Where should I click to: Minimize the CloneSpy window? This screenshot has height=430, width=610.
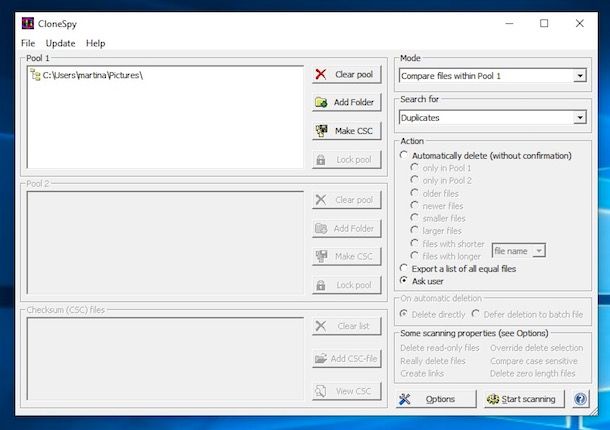click(509, 23)
